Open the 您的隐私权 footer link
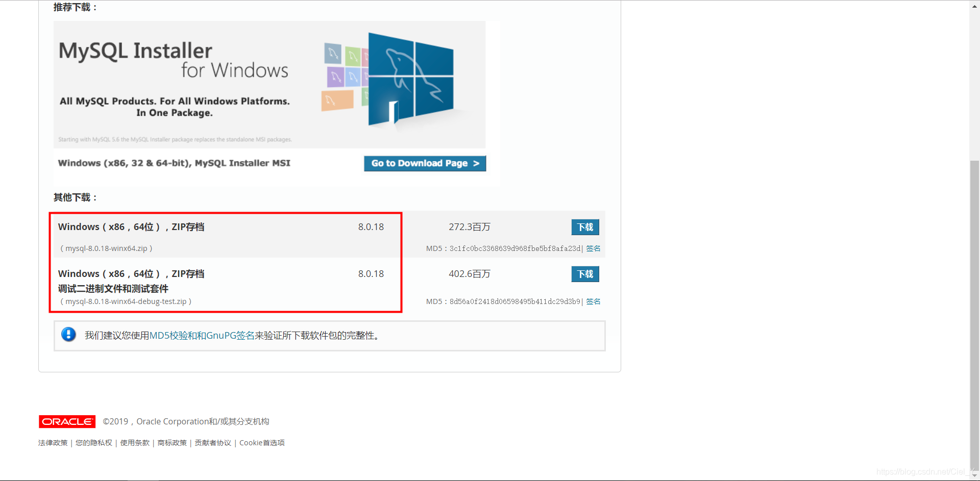Viewport: 980px width, 481px height. (94, 443)
